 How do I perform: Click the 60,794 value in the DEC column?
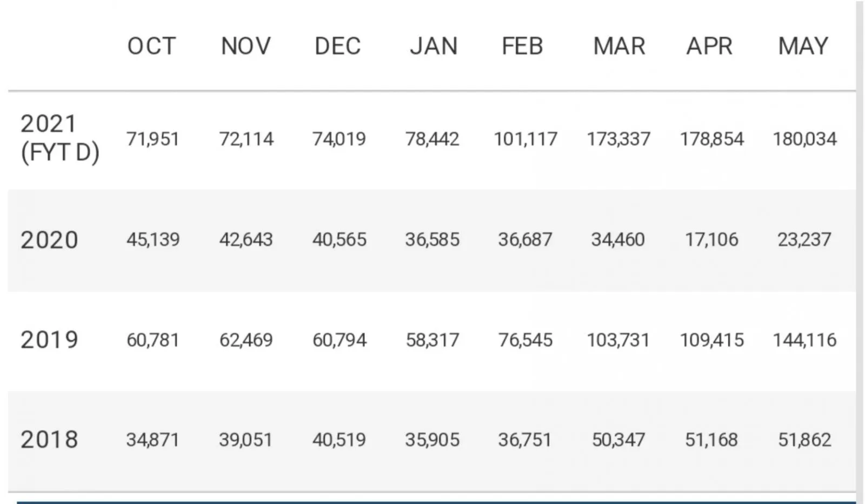[340, 340]
